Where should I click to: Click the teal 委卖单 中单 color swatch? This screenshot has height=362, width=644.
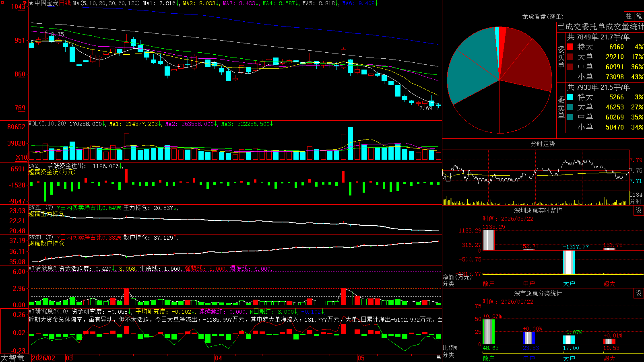[570, 117]
